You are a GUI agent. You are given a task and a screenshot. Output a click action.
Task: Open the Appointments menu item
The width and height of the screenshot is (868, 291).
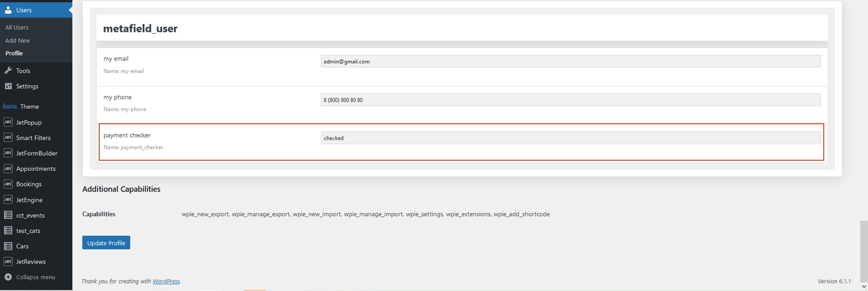coord(36,168)
